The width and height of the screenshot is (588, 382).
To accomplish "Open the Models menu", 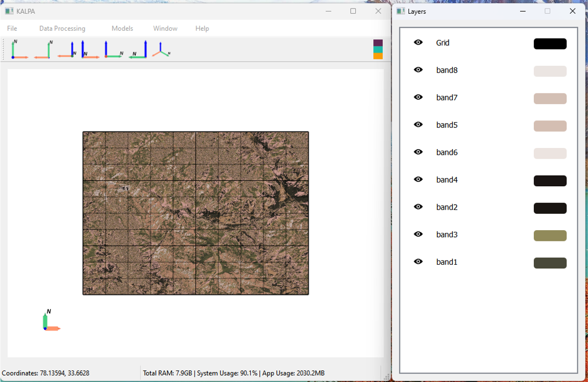I will [x=122, y=29].
